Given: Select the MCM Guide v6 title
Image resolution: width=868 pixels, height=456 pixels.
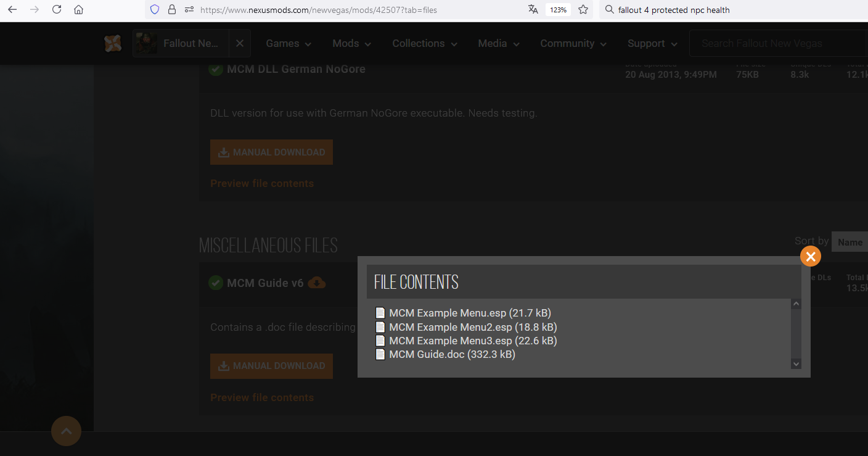Looking at the screenshot, I should point(265,283).
